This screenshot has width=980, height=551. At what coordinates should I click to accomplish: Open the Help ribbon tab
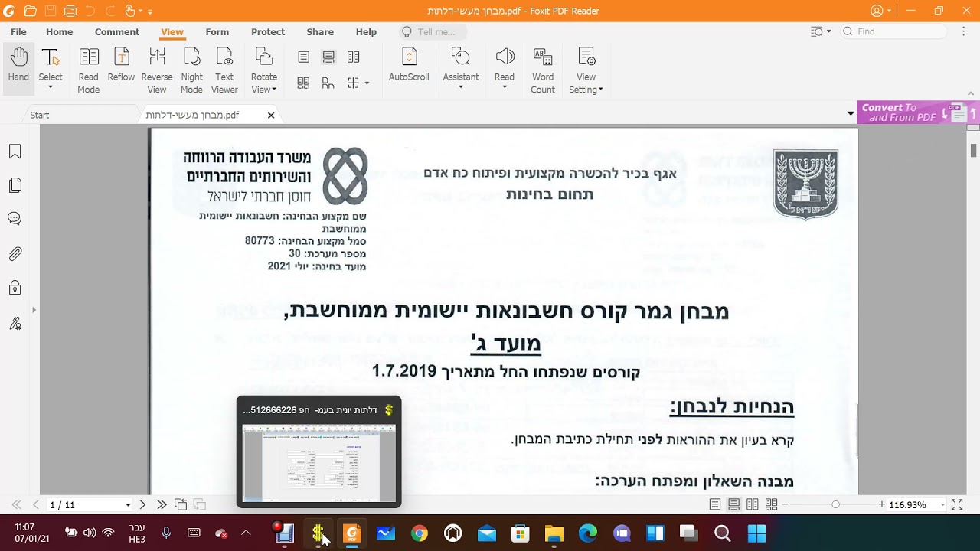pyautogui.click(x=366, y=32)
